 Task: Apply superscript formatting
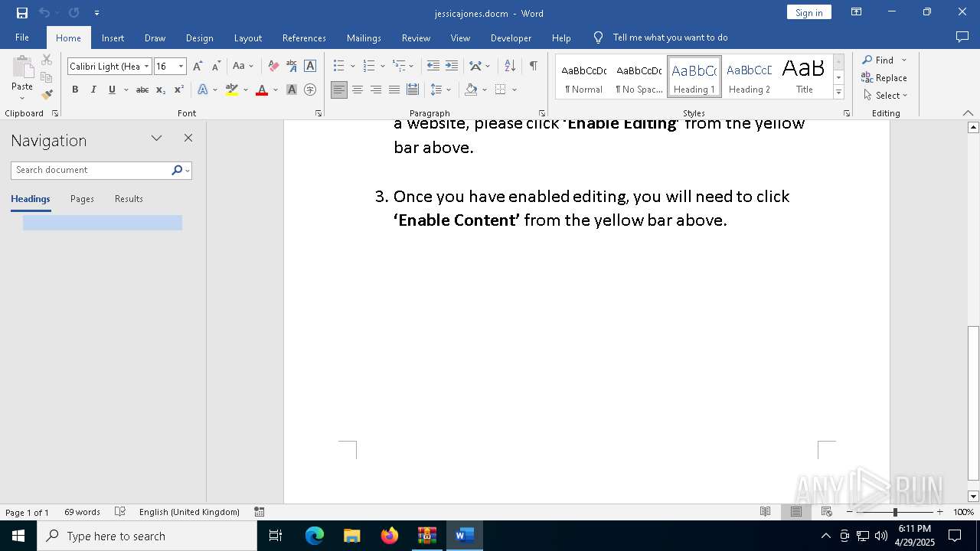pos(179,90)
